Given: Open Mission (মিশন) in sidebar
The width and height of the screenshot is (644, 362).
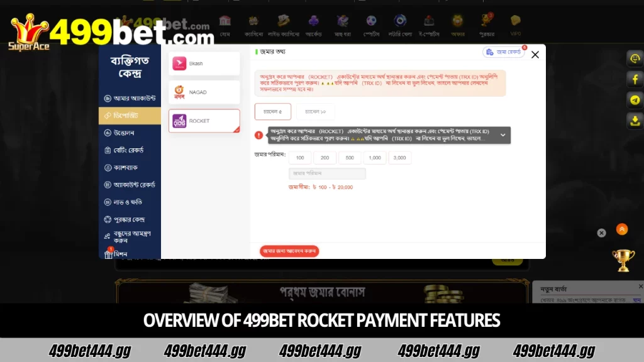Looking at the screenshot, I should (x=130, y=254).
